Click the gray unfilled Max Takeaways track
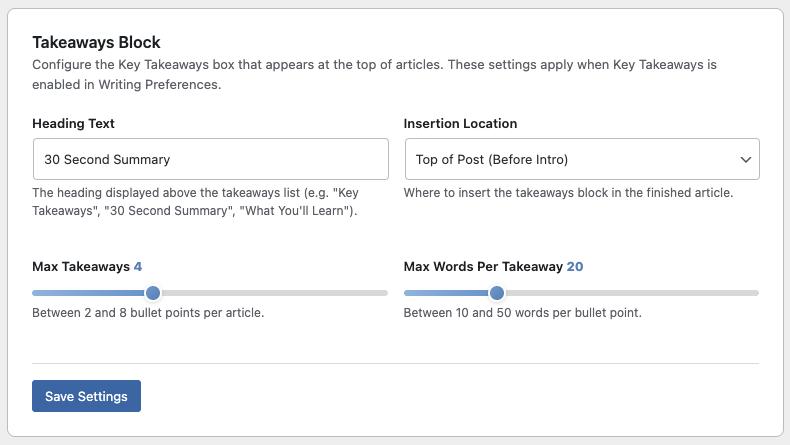Image resolution: width=790 pixels, height=445 pixels. (x=274, y=293)
